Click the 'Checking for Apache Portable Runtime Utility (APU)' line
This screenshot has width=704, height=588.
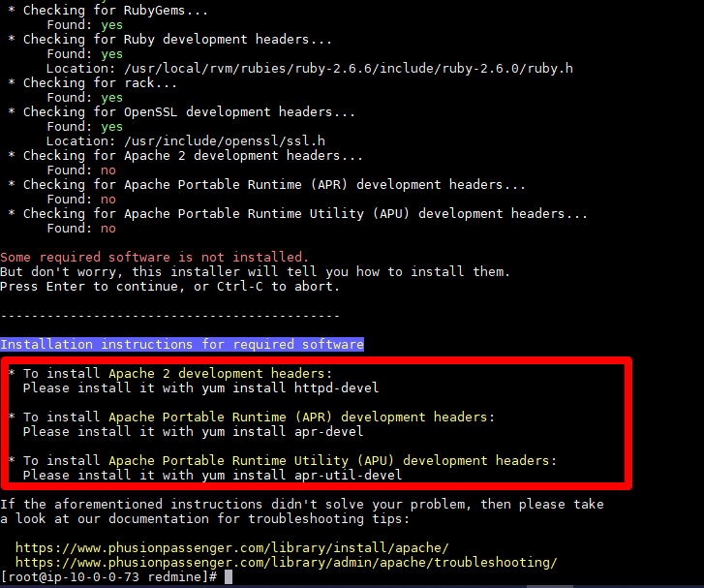pyautogui.click(x=297, y=214)
